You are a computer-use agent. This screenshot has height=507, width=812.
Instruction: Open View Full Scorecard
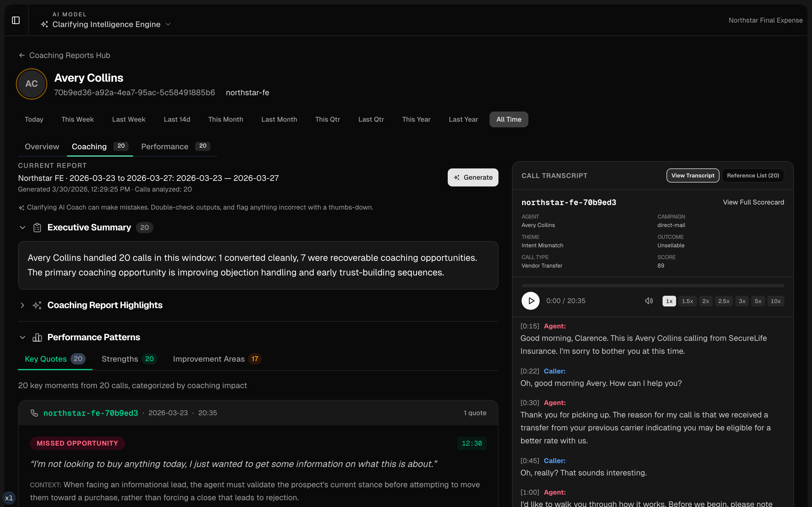[x=753, y=202]
